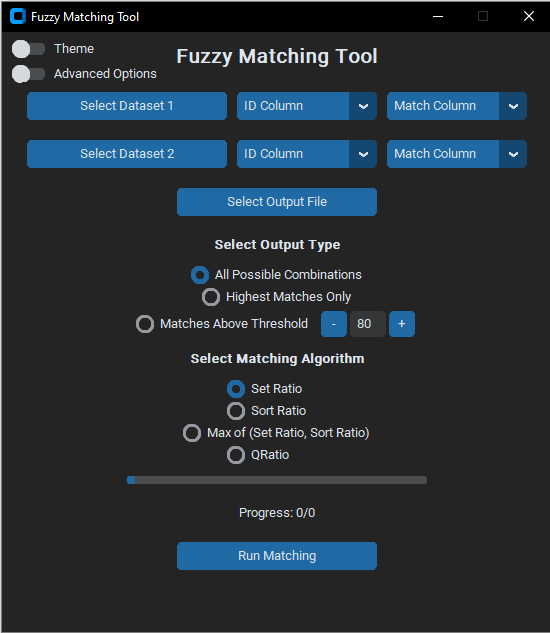Image resolution: width=550 pixels, height=633 pixels.
Task: Click the Progress: 0/0 label
Action: [277, 513]
